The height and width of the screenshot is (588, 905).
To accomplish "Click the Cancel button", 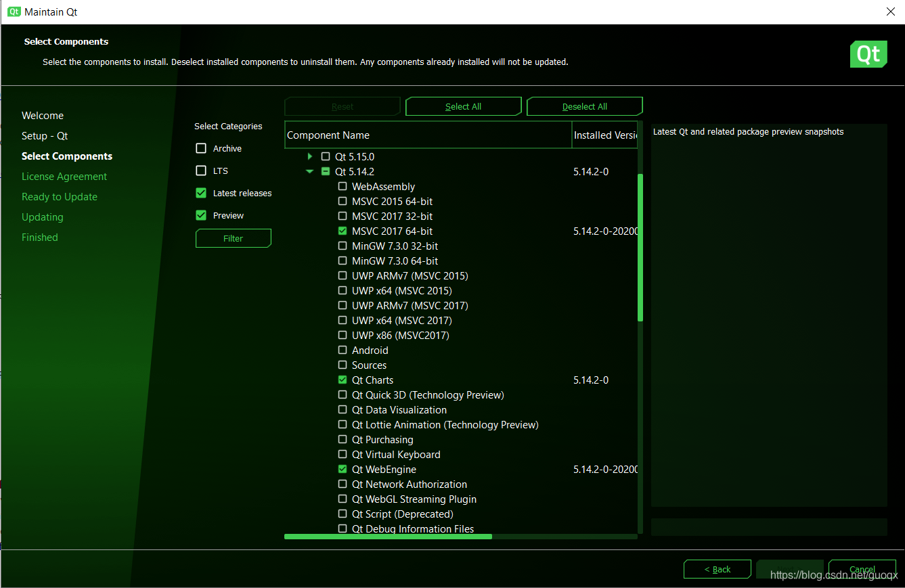I will pos(862,569).
